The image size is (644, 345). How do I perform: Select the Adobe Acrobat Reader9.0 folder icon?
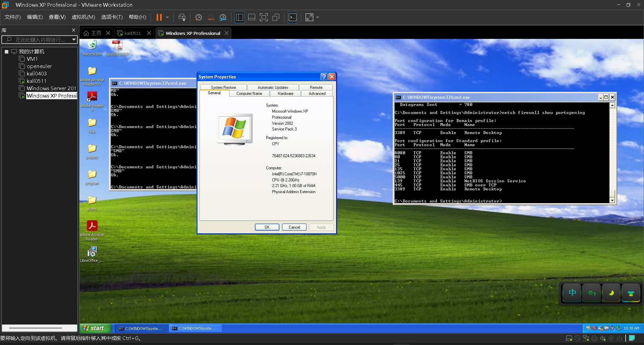(x=92, y=76)
